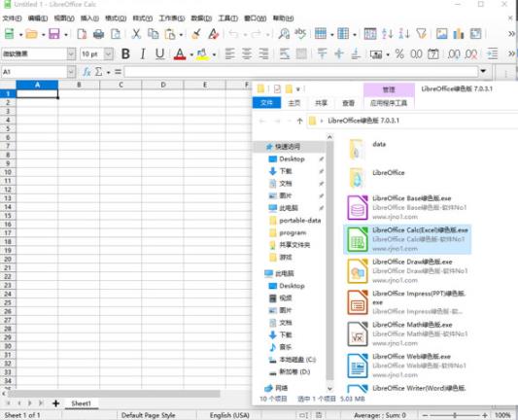The image size is (518, 420).
Task: Open the font name dropdown
Action: click(x=71, y=53)
